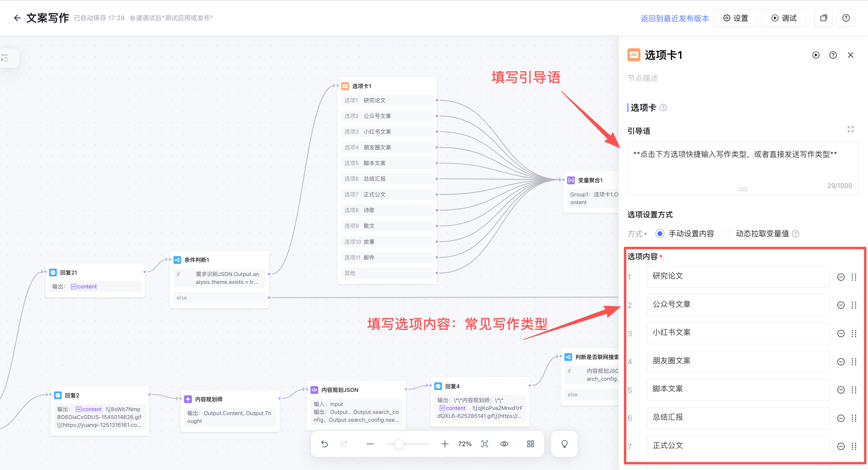The width and height of the screenshot is (868, 470).
Task: Click the fit-to-screen icon in toolbar
Action: pos(485,444)
